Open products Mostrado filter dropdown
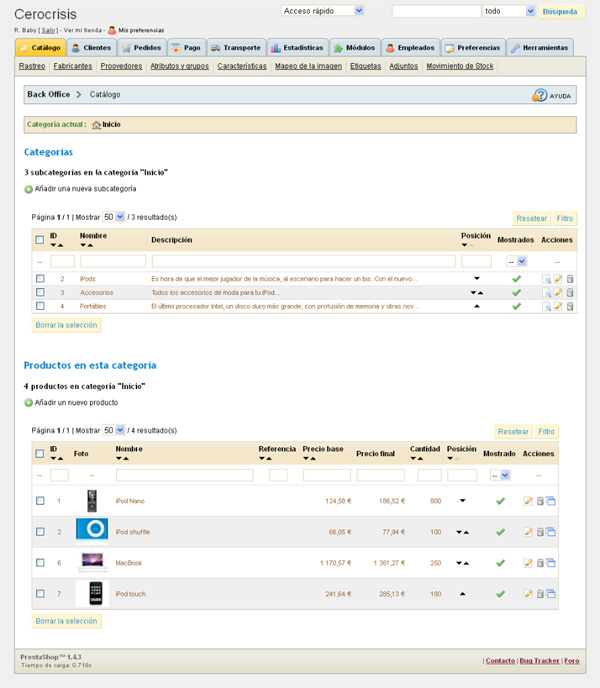This screenshot has width=600, height=688. [x=500, y=475]
